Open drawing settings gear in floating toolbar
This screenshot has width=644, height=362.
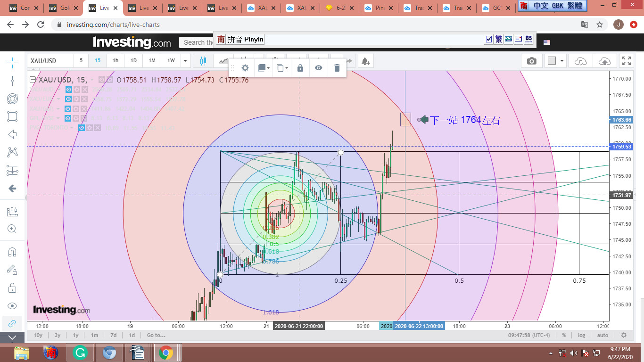click(245, 68)
